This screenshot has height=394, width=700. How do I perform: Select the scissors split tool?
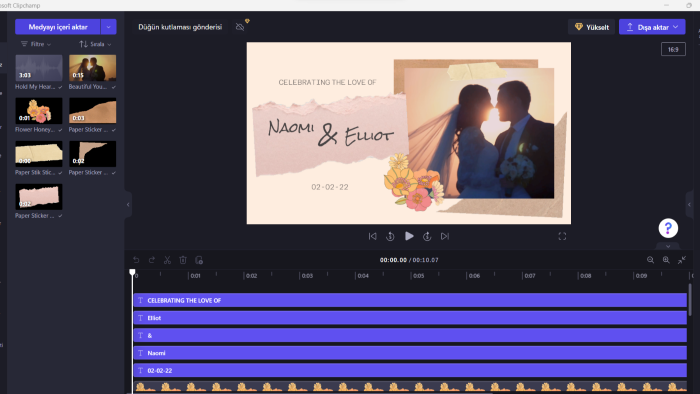click(167, 260)
